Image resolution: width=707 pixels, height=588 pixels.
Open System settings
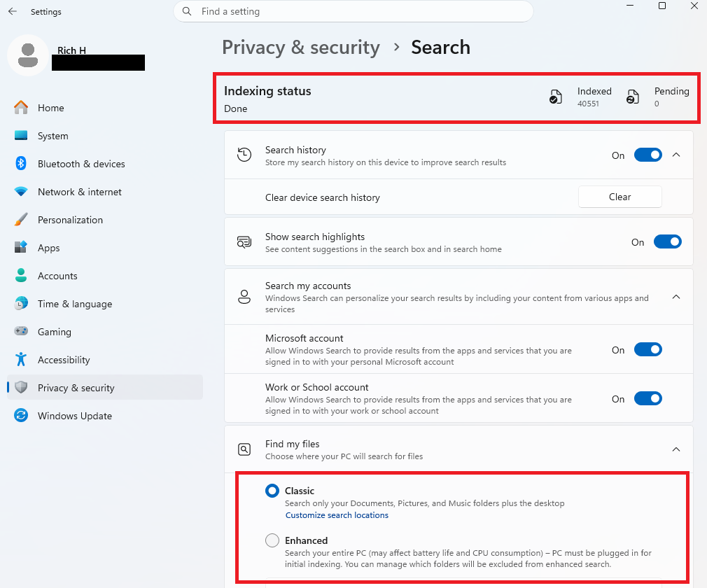[104, 136]
